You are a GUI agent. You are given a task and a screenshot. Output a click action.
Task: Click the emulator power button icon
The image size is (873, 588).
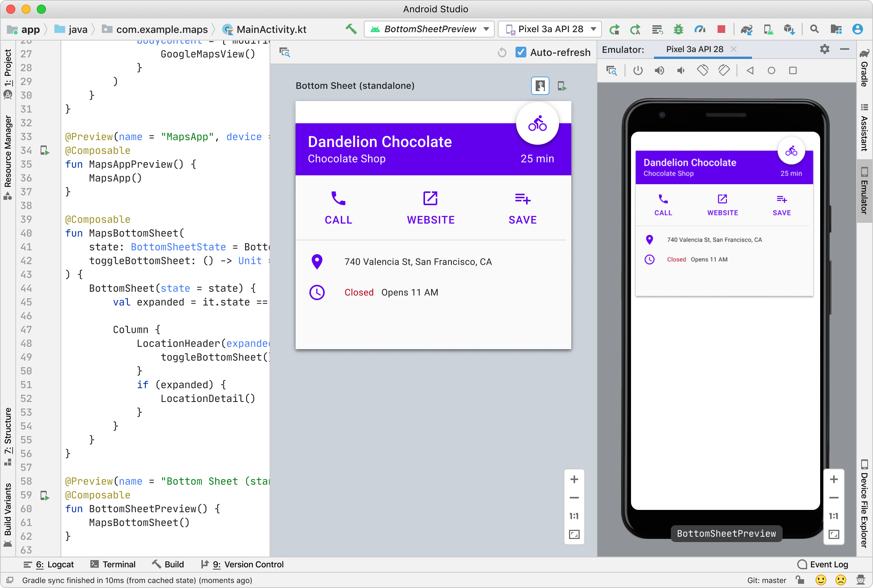point(638,70)
